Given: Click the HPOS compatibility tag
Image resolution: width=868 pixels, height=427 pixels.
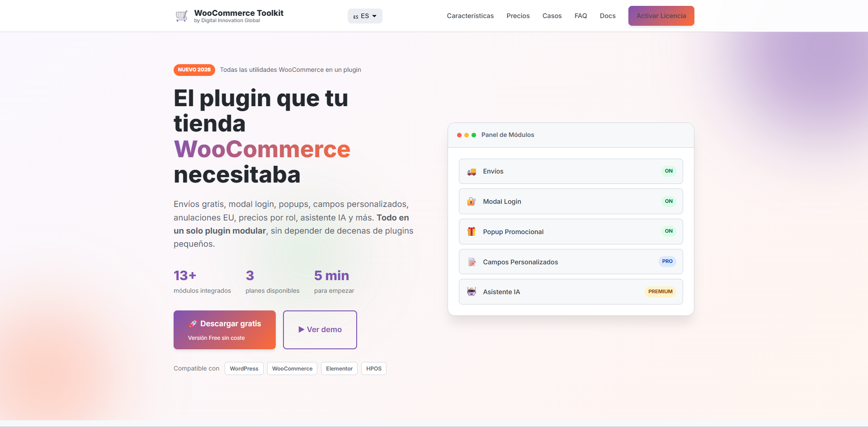Looking at the screenshot, I should (x=374, y=369).
